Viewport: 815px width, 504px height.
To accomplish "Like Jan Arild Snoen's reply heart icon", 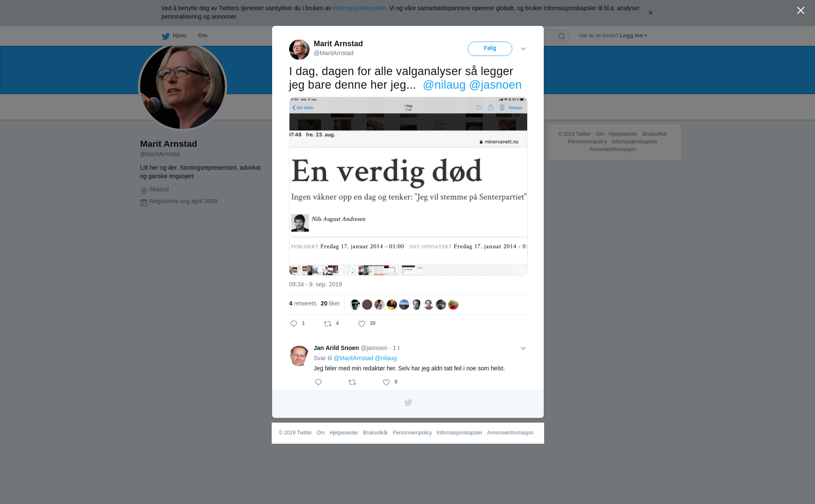I will point(386,382).
